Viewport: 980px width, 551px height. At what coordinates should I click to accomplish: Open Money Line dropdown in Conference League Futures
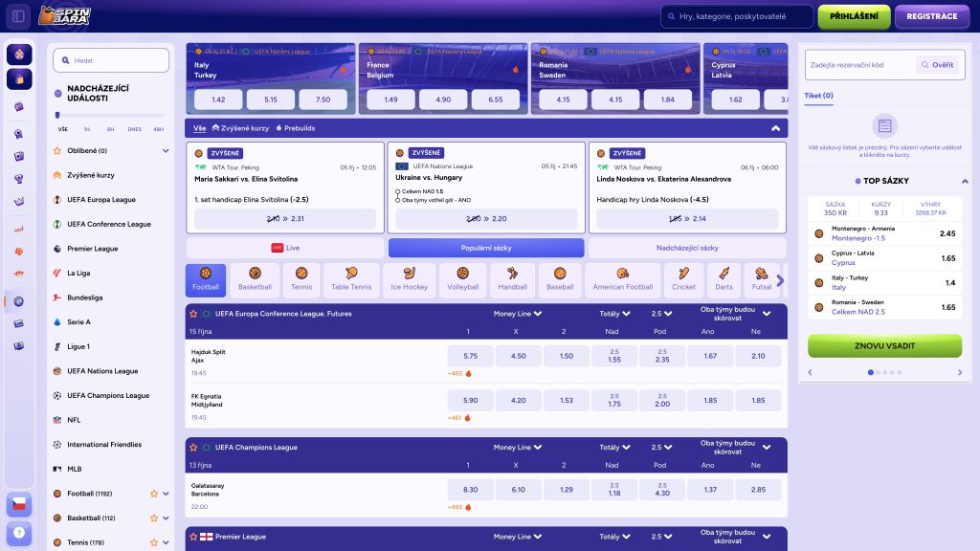[518, 314]
